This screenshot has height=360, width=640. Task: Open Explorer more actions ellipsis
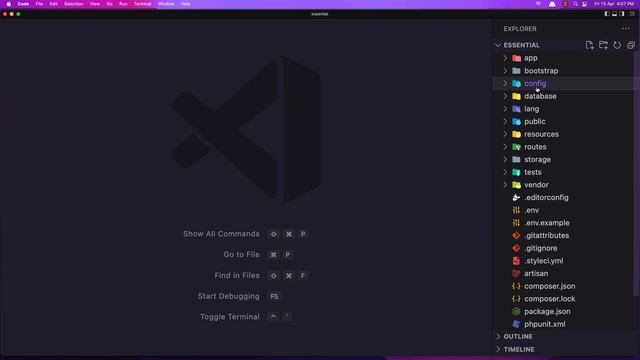pyautogui.click(x=626, y=29)
